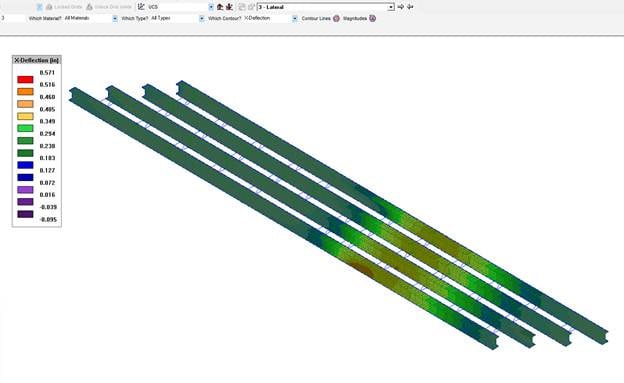The height and width of the screenshot is (383, 624).
Task: Open the Which Contour dropdown
Action: [x=295, y=18]
